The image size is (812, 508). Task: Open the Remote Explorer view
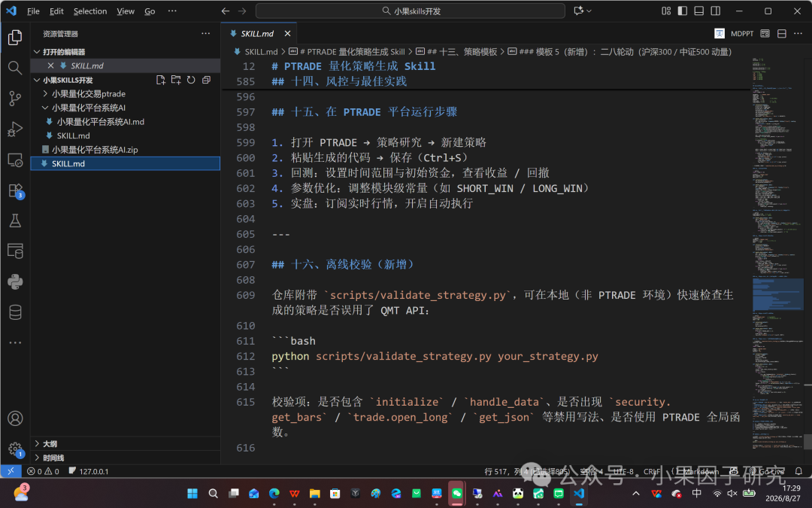point(15,160)
